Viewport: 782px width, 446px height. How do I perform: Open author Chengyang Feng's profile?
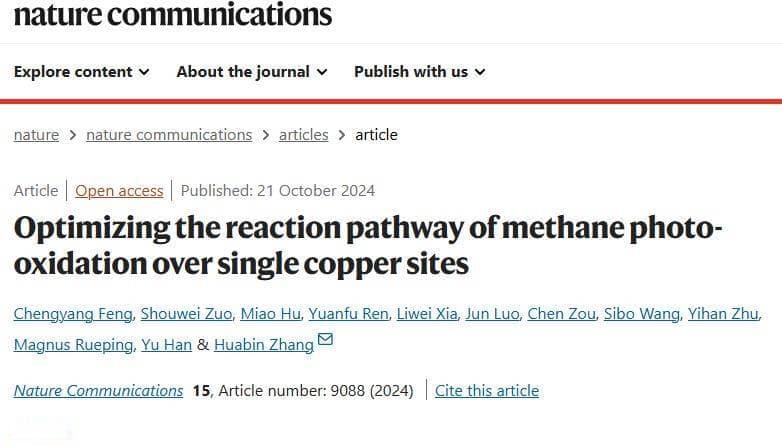pos(73,314)
